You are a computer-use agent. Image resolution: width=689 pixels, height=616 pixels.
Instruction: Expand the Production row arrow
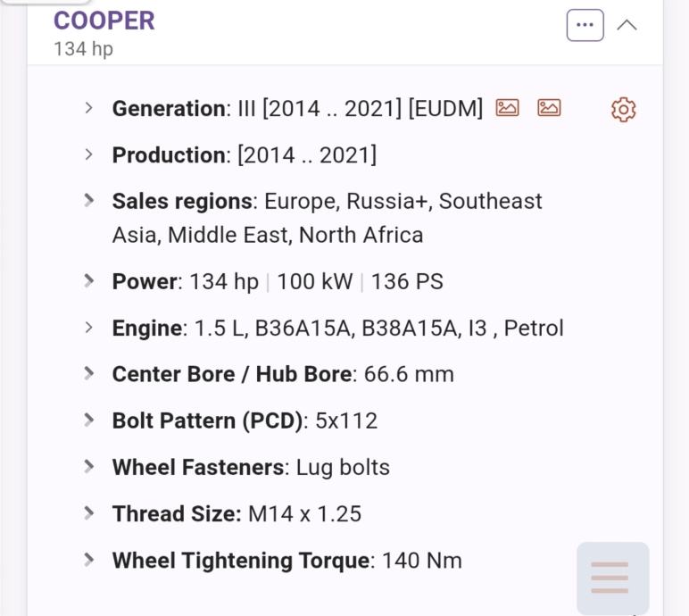(88, 154)
